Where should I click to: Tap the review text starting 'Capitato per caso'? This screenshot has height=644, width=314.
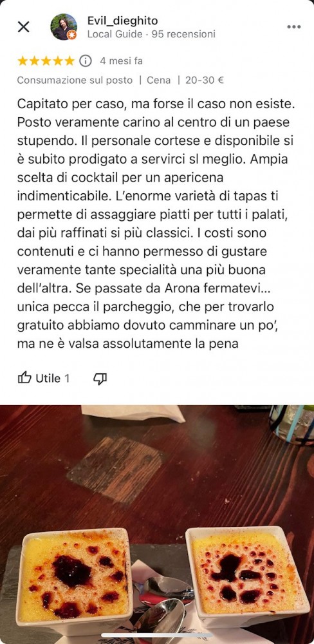(156, 224)
